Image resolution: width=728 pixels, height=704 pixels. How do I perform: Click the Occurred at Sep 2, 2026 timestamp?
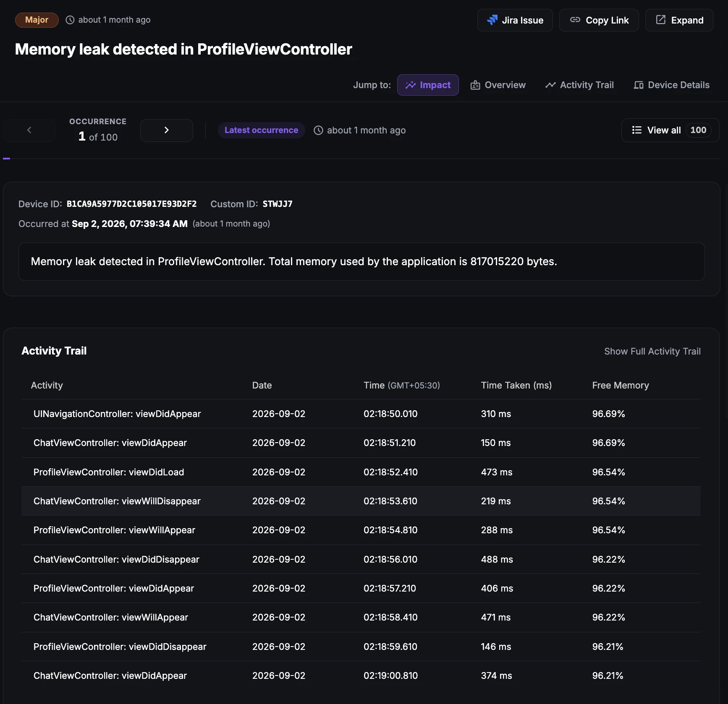point(130,224)
